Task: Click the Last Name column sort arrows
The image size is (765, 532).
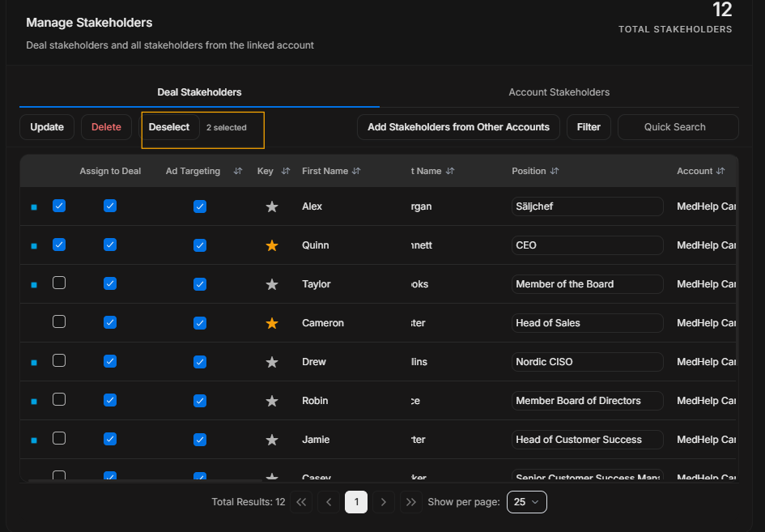Action: [x=450, y=171]
